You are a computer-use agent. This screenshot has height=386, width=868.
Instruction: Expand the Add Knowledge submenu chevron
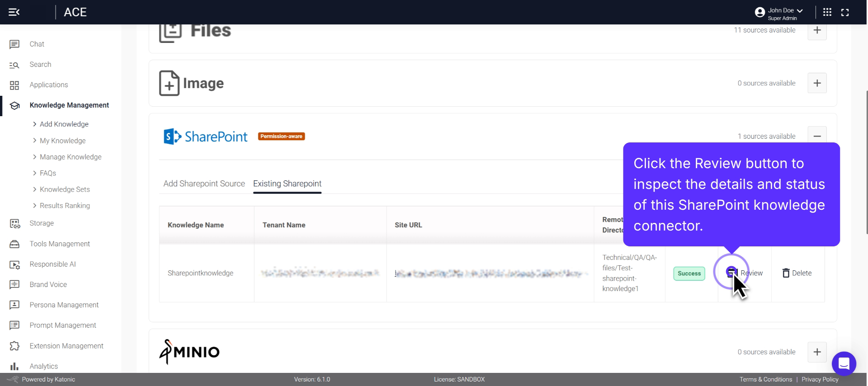tap(35, 124)
